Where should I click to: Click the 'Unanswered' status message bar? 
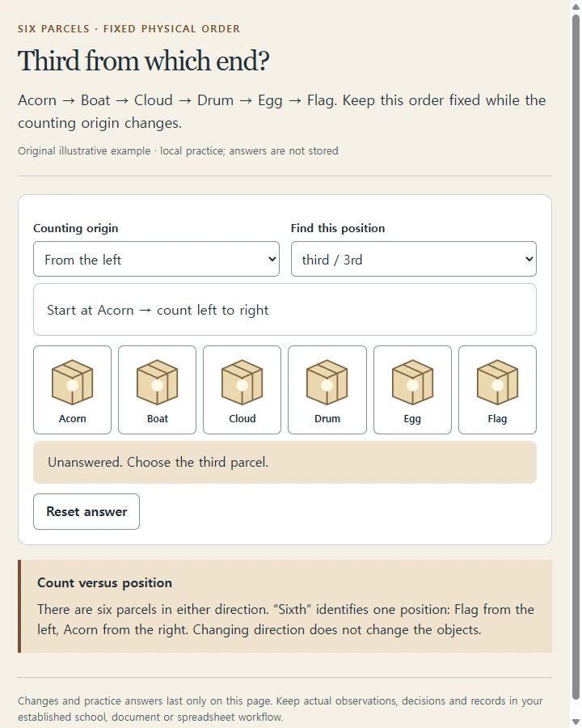click(x=285, y=463)
